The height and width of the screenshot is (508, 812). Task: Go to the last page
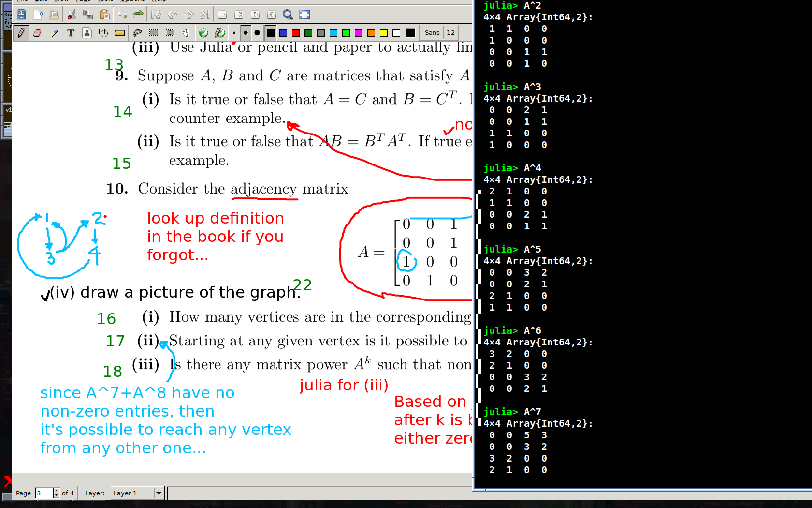point(205,15)
